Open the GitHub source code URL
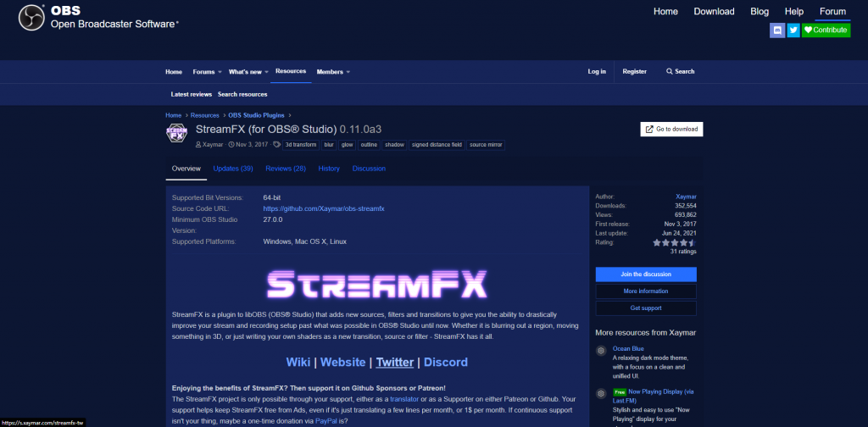This screenshot has height=427, width=868. pyautogui.click(x=324, y=209)
